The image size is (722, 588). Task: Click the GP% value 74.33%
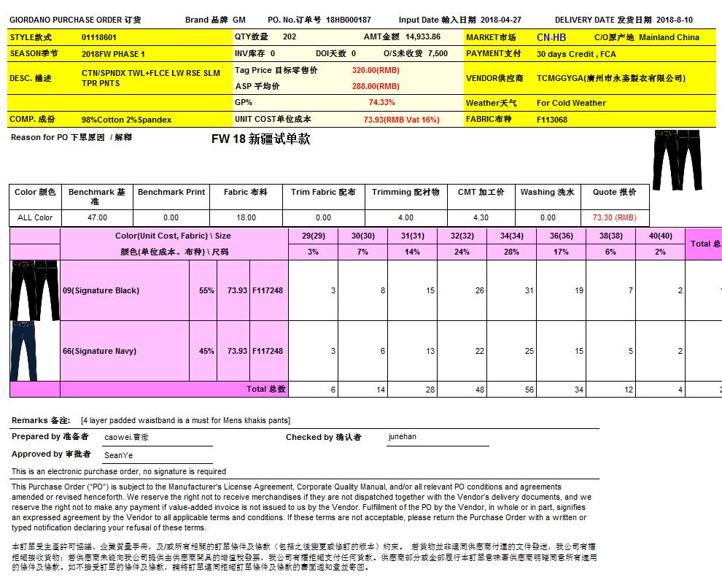pyautogui.click(x=381, y=103)
